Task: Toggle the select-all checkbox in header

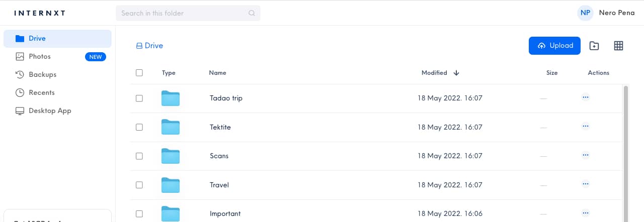Action: tap(139, 73)
